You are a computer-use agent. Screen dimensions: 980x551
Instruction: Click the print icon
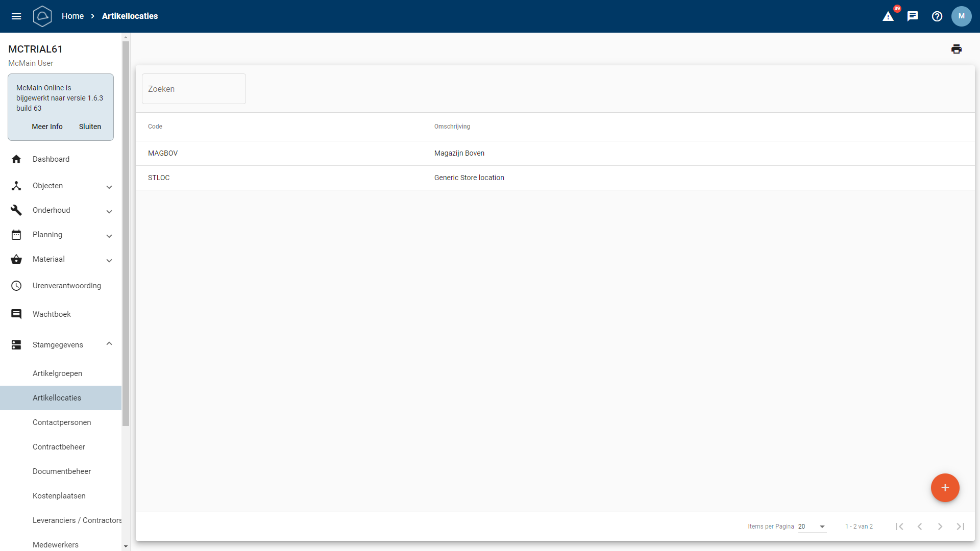tap(957, 49)
